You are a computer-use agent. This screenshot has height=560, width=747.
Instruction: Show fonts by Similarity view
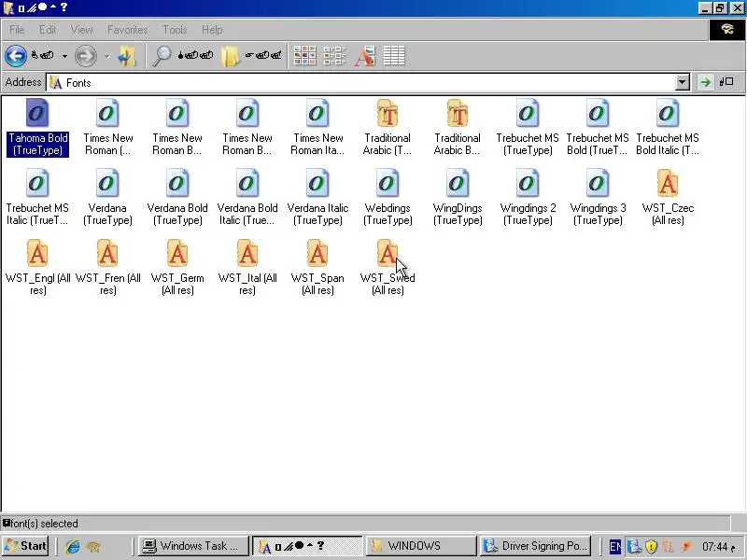pyautogui.click(x=365, y=56)
